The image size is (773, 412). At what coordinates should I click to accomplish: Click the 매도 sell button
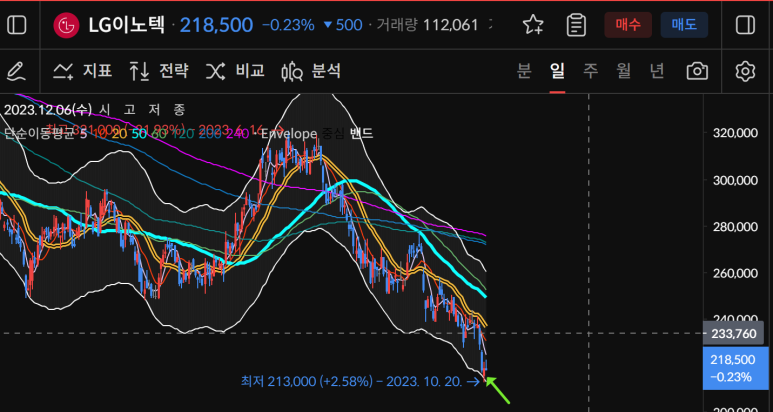684,25
